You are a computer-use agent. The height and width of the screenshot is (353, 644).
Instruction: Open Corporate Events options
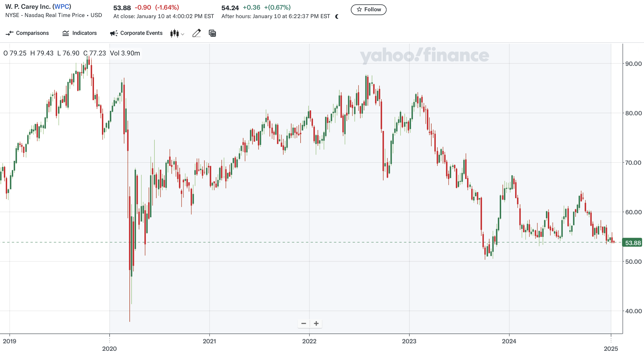pos(136,33)
